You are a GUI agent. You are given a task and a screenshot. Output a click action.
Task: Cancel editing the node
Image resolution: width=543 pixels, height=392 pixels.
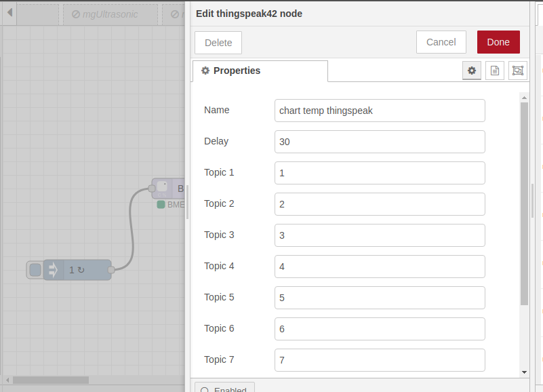tap(441, 42)
